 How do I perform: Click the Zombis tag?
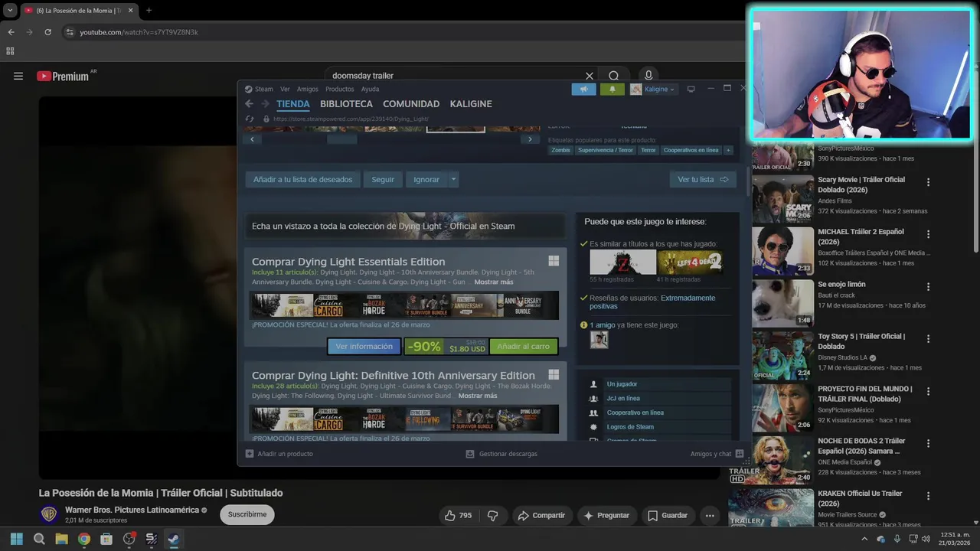pos(560,150)
